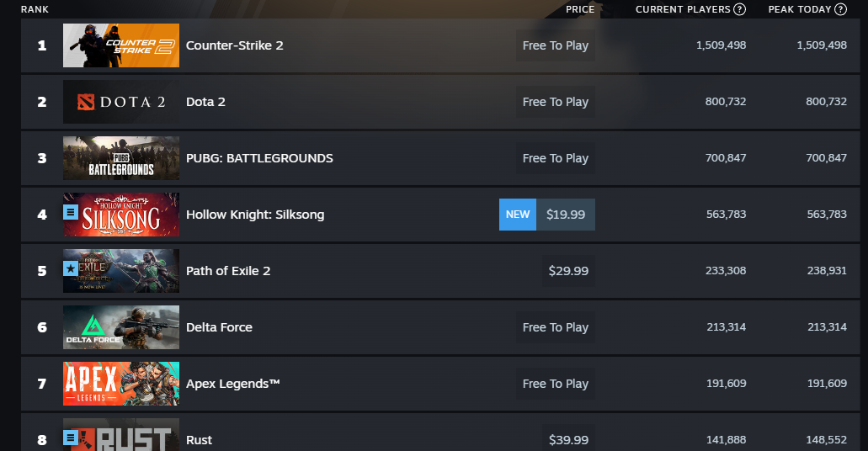Open the PUBG: BATTLEGROUNDS thumbnail
The width and height of the screenshot is (868, 451).
(x=121, y=158)
